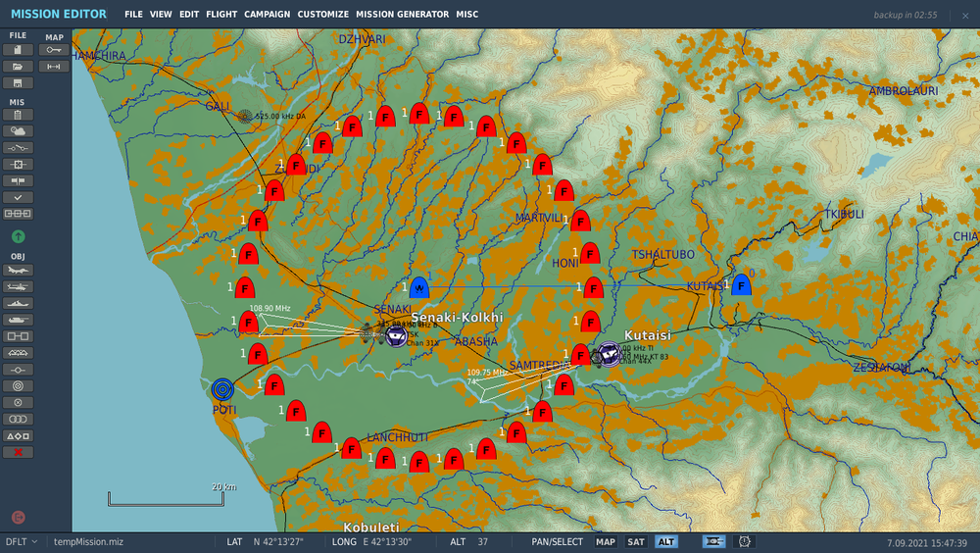Image resolution: width=980 pixels, height=553 pixels.
Task: Open mission options with the checkmark icon
Action: [18, 197]
